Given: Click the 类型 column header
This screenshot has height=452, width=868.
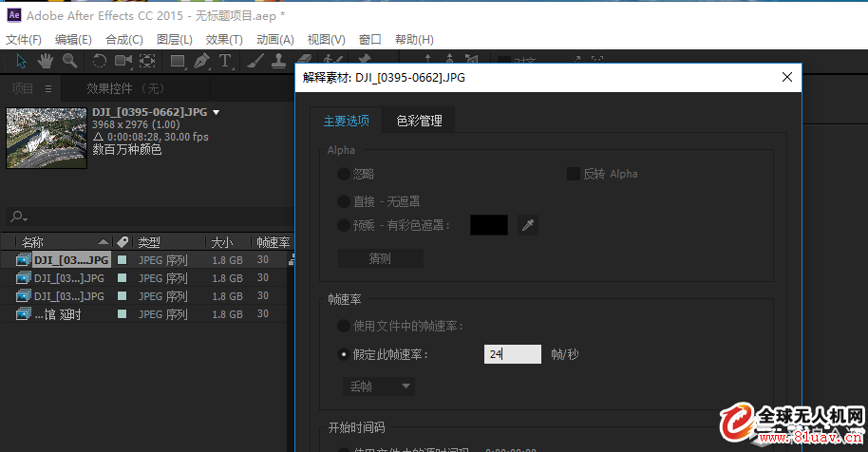Looking at the screenshot, I should pos(149,242).
